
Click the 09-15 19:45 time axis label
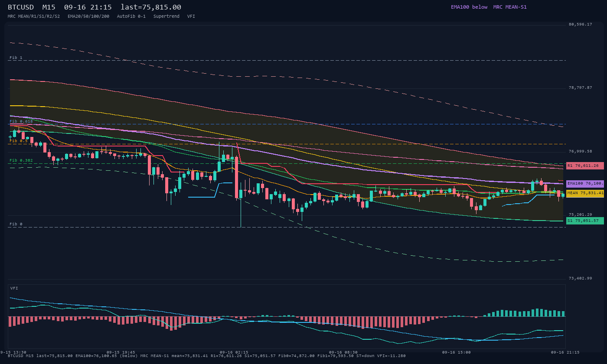121,352
